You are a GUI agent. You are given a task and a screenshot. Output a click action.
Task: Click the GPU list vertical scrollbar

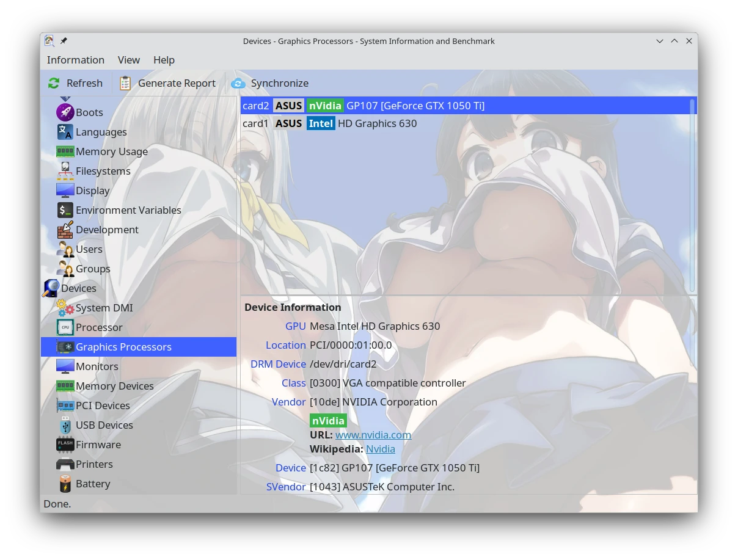(x=692, y=195)
